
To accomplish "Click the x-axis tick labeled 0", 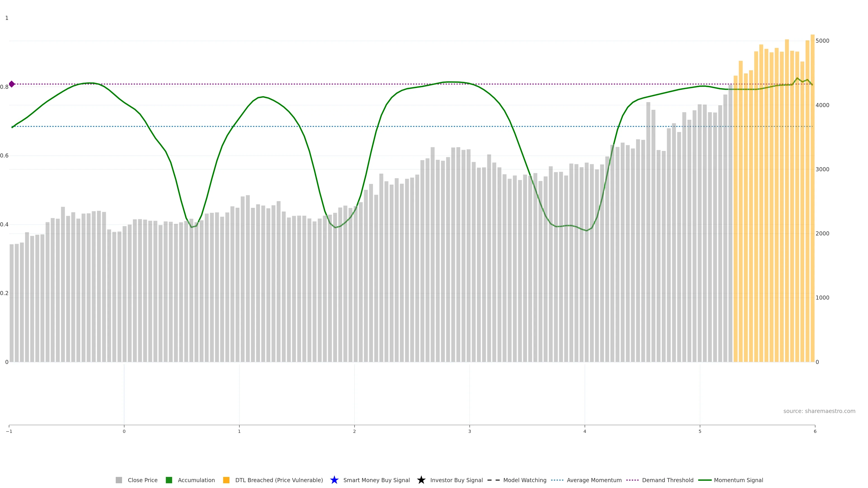I will pos(124,432).
